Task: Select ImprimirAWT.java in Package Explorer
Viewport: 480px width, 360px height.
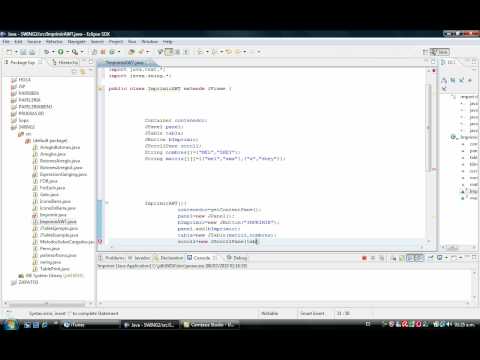Action: click(x=55, y=222)
